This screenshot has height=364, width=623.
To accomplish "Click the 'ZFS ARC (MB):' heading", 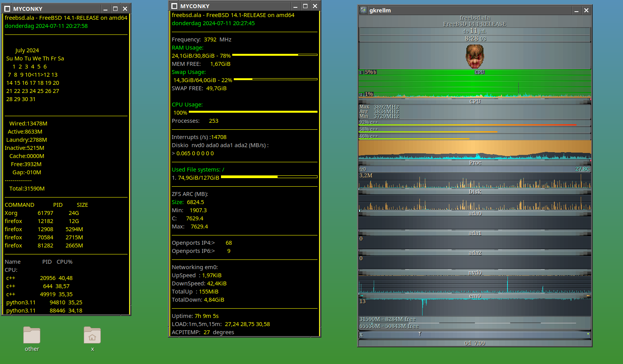I will coord(190,194).
